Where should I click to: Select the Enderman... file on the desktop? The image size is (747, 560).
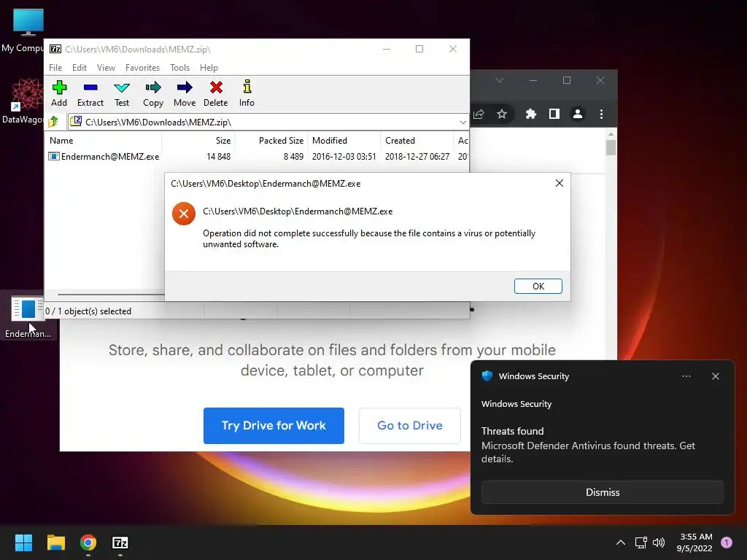(x=28, y=316)
